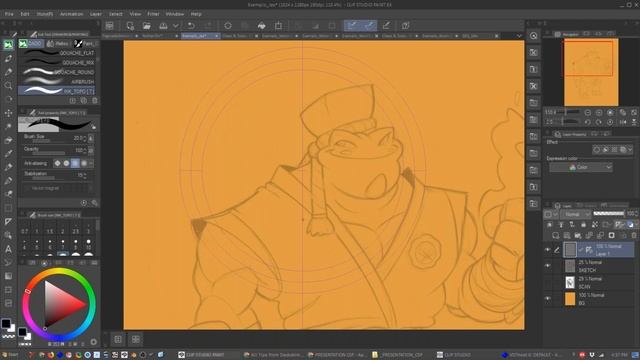Click the New canvas toolbar icon

coord(130,26)
